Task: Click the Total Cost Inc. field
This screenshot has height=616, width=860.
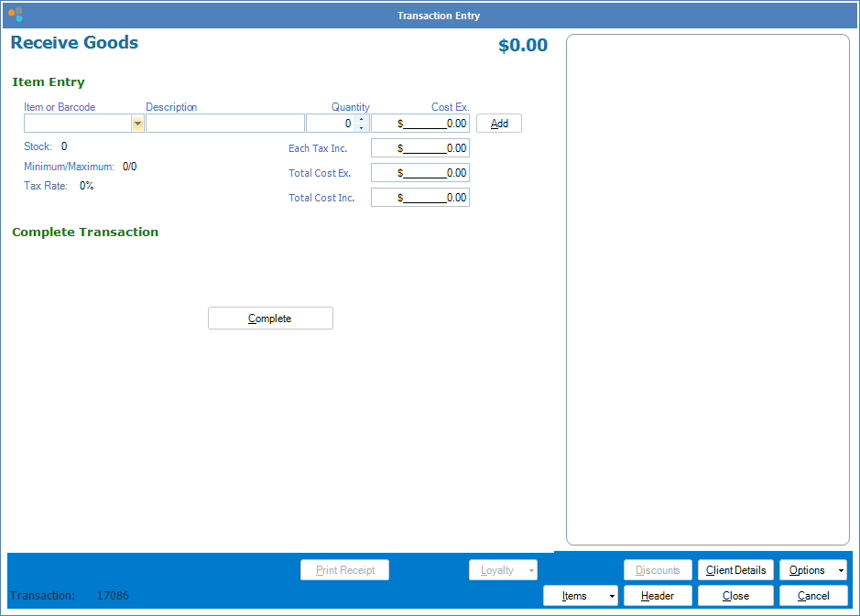Action: click(x=420, y=198)
